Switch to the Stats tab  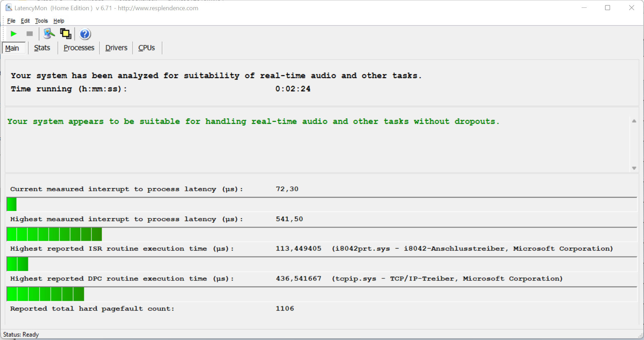pos(42,48)
